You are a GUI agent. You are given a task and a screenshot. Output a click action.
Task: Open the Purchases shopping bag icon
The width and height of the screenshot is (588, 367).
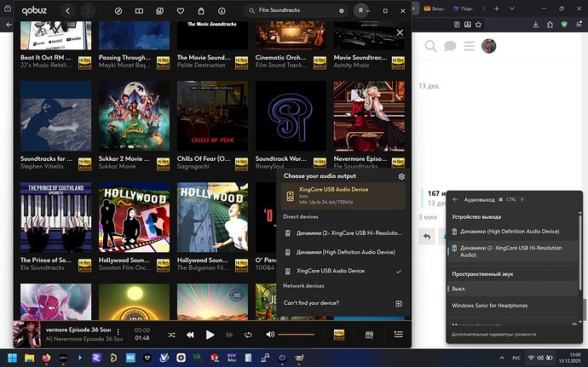(x=201, y=11)
